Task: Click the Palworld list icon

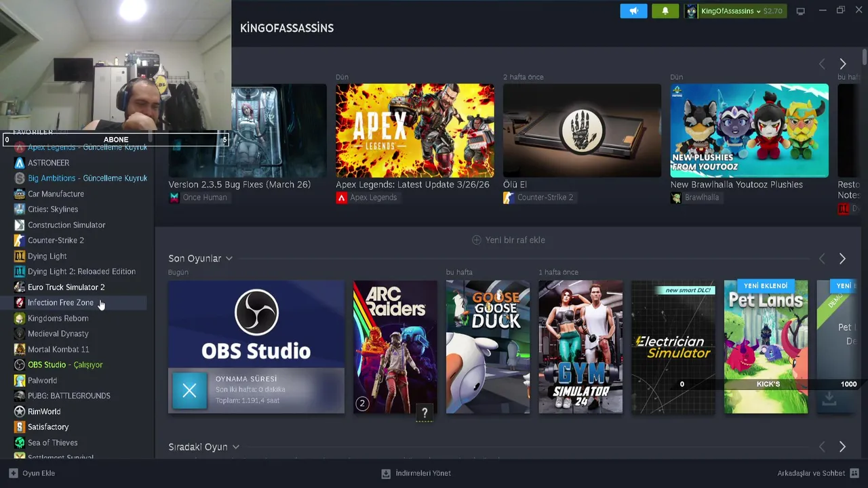Action: click(x=20, y=380)
